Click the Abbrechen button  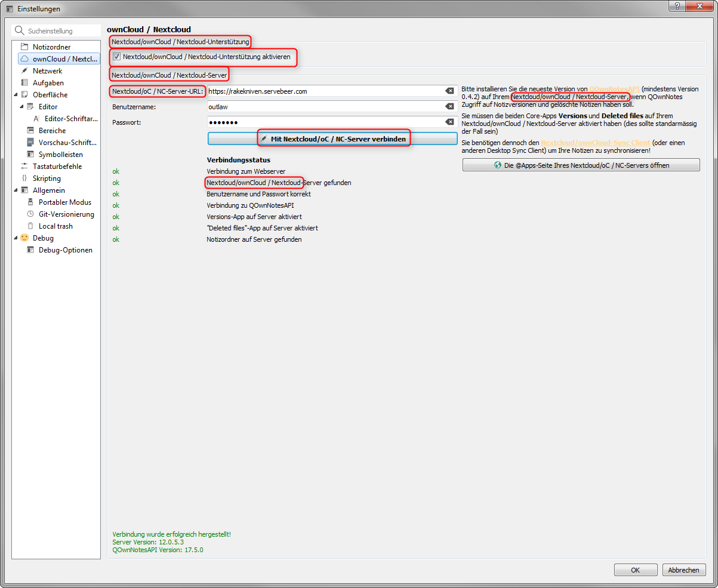[x=684, y=570]
